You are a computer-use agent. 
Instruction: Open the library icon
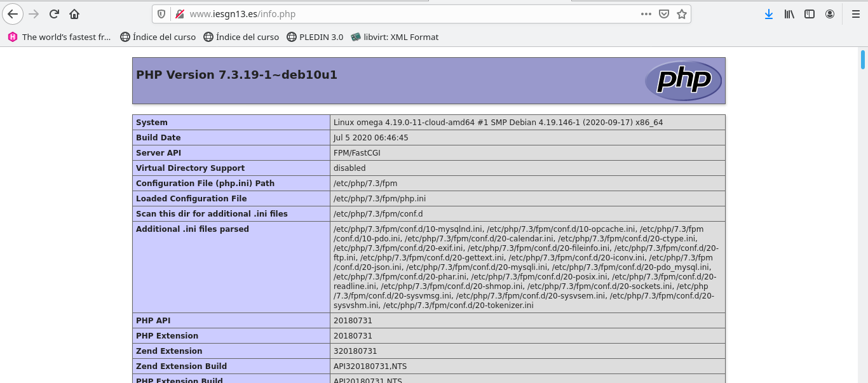(x=789, y=14)
